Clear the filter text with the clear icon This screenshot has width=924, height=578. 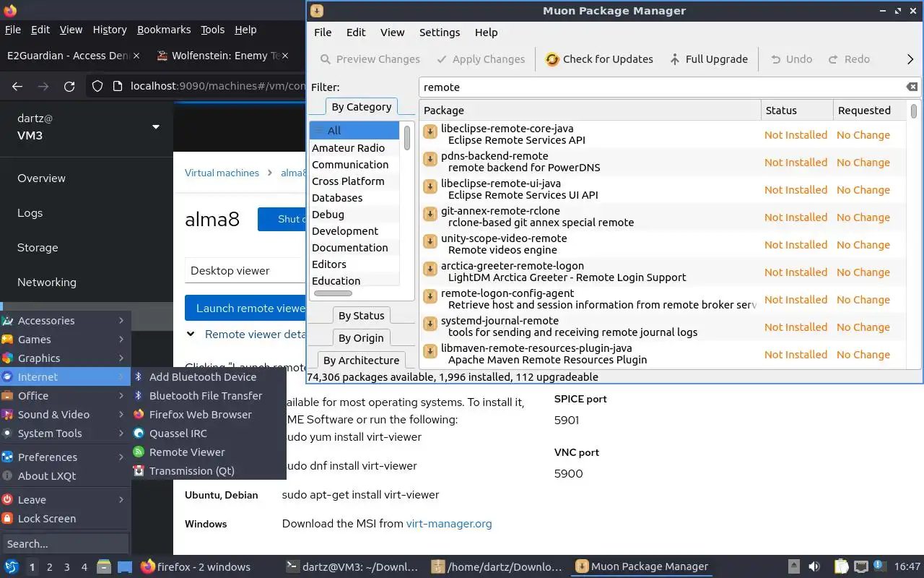[x=912, y=87]
